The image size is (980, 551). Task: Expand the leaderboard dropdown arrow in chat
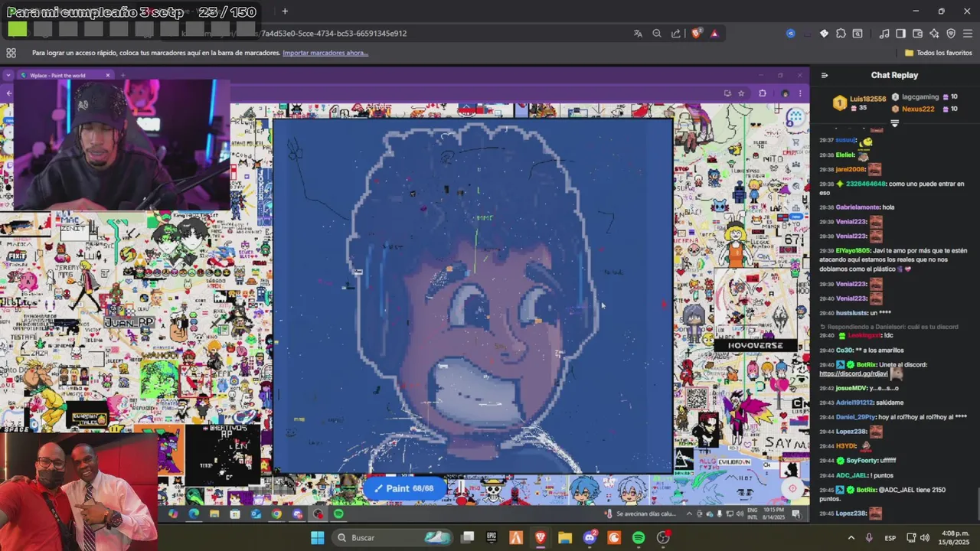[x=894, y=123]
